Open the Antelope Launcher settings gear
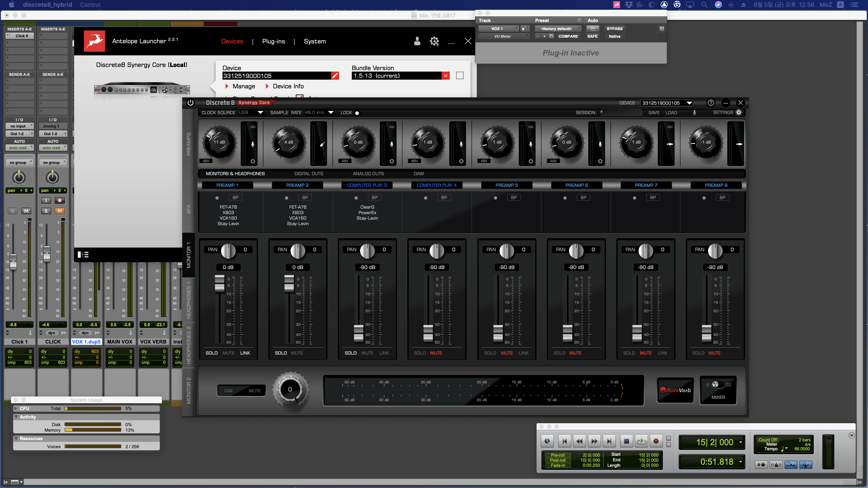This screenshot has height=488, width=868. pyautogui.click(x=434, y=41)
